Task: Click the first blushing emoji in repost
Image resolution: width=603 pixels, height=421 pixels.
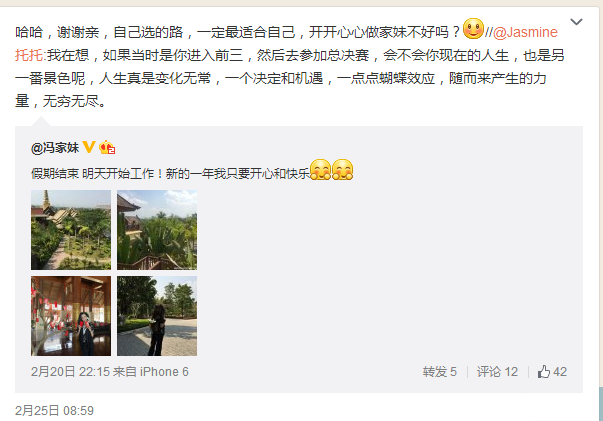Action: click(320, 170)
